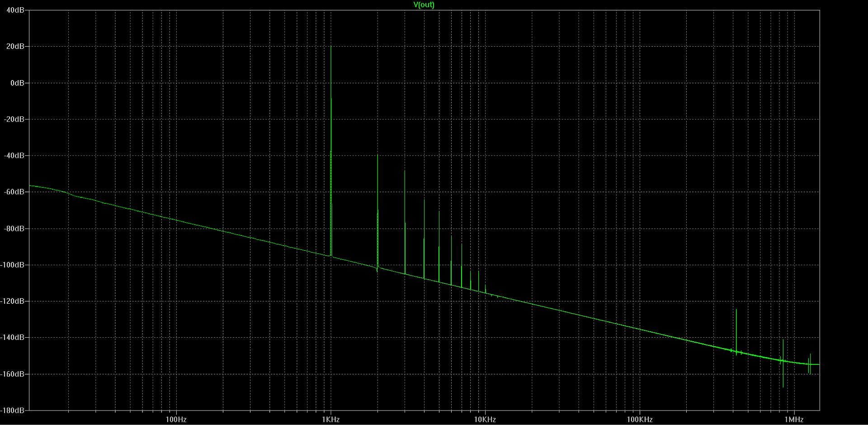The height and width of the screenshot is (425, 868).
Task: Click the -140dB axis label
Action: (12, 337)
